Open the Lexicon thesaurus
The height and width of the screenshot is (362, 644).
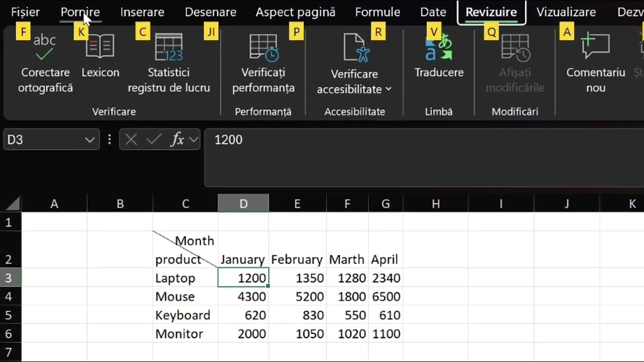coord(100,56)
